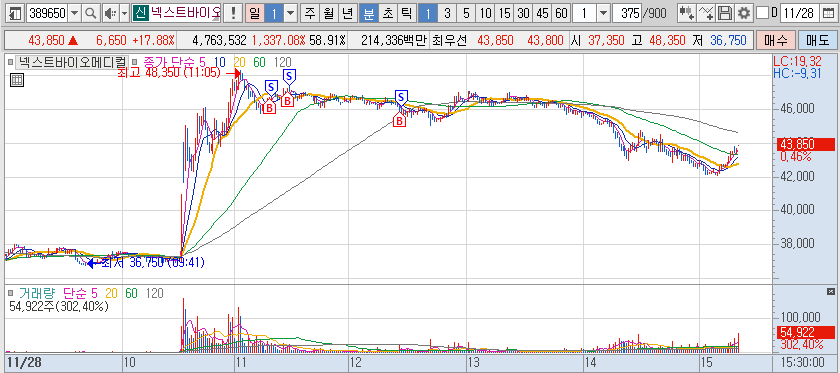Select the 30 minute interval
840x373 pixels.
point(523,13)
